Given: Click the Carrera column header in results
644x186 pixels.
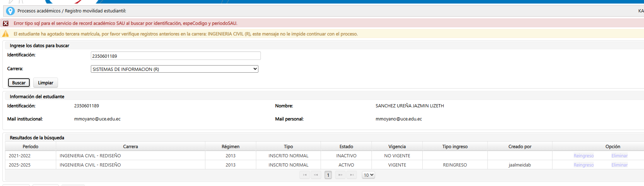Looking at the screenshot, I should coord(130,147).
